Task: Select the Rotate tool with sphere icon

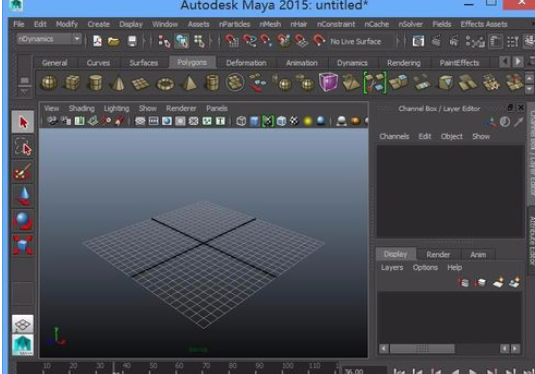Action: coord(23,220)
